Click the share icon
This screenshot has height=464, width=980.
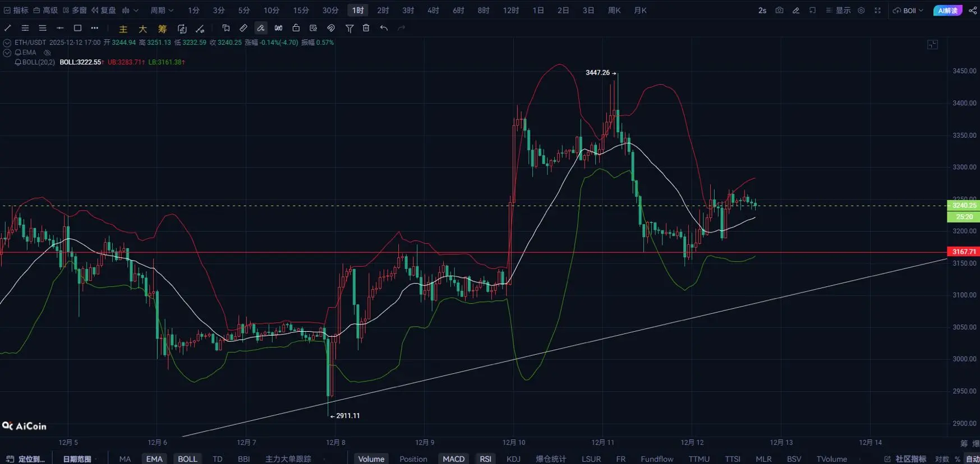click(x=973, y=10)
